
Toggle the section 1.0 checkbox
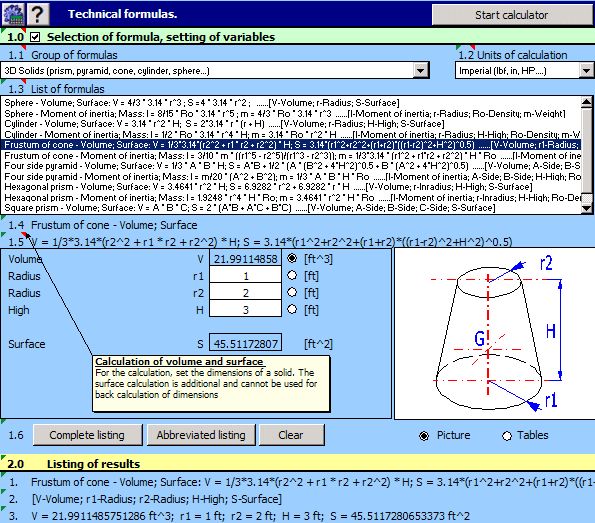point(35,37)
